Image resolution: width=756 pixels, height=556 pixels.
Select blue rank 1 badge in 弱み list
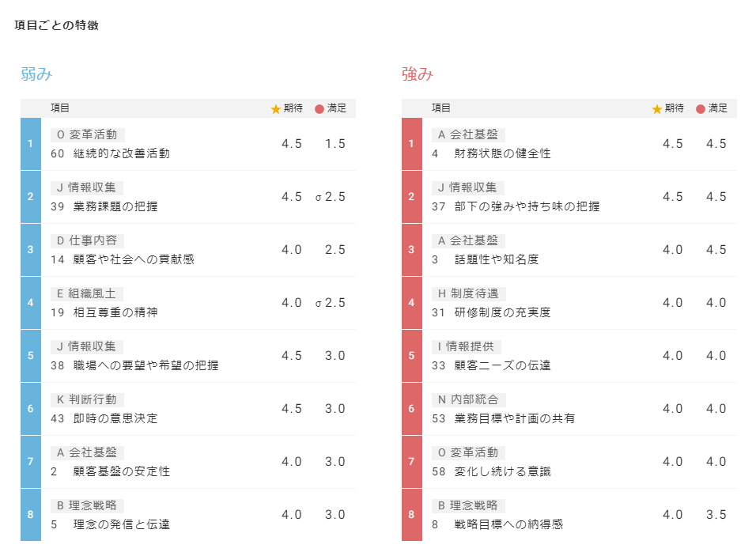tap(30, 144)
